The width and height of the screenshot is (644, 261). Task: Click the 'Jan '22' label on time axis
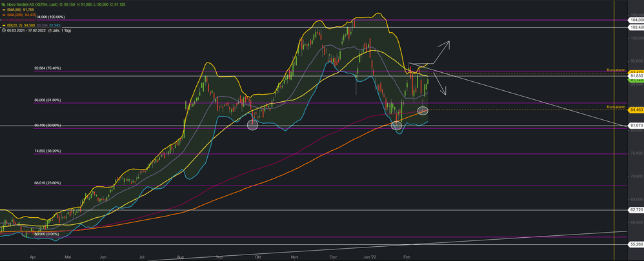click(x=370, y=256)
